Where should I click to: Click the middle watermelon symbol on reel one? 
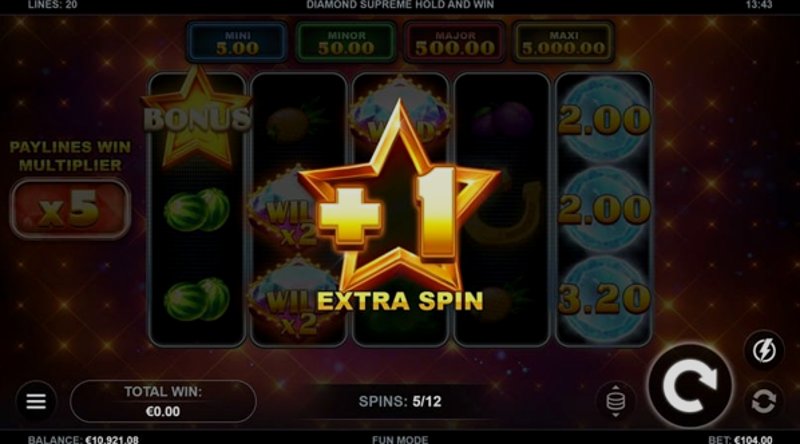click(x=196, y=209)
